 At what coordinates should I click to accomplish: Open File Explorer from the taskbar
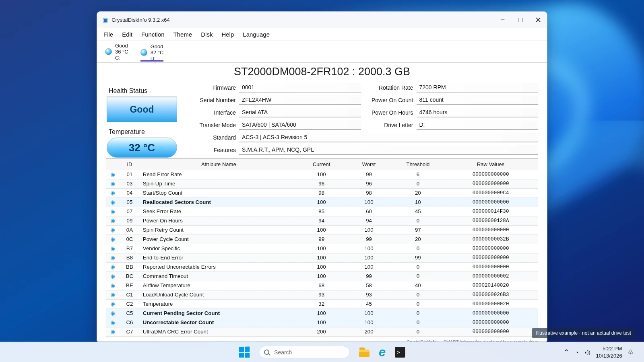pos(364,352)
